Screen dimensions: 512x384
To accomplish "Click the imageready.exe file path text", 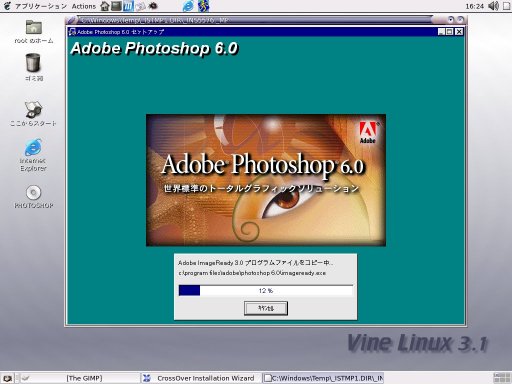I will (252, 273).
